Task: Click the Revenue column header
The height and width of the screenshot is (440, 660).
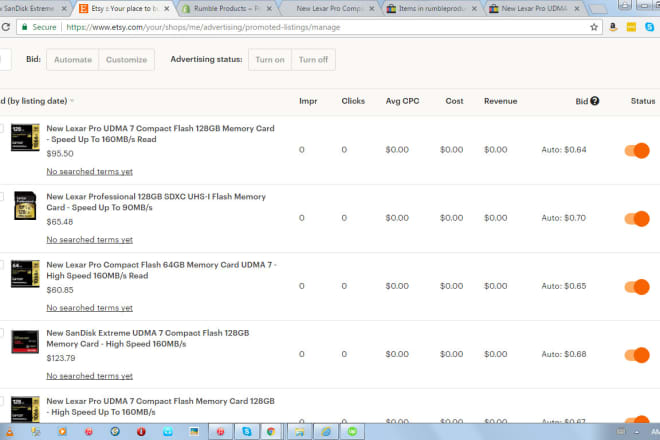Action: tap(500, 101)
